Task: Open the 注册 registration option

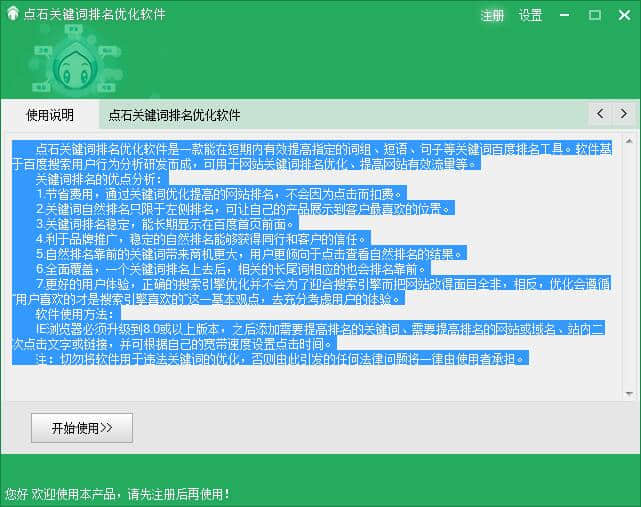Action: (492, 15)
